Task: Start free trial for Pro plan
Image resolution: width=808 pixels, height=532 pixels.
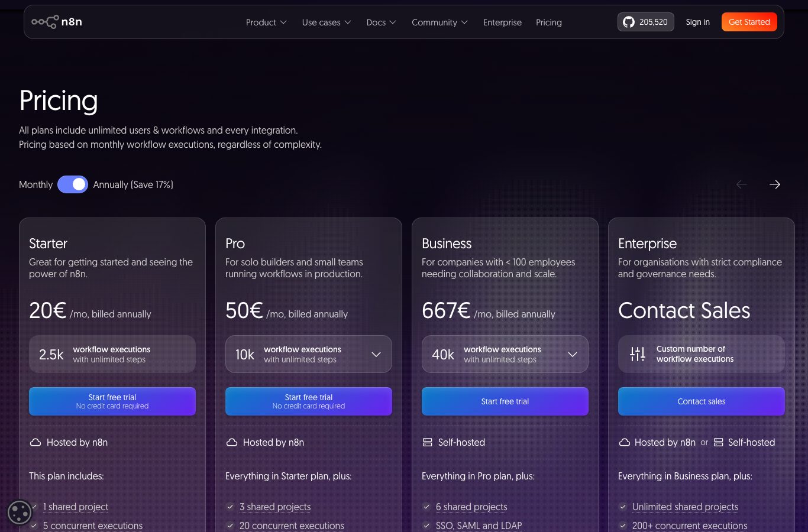Action: click(x=309, y=401)
